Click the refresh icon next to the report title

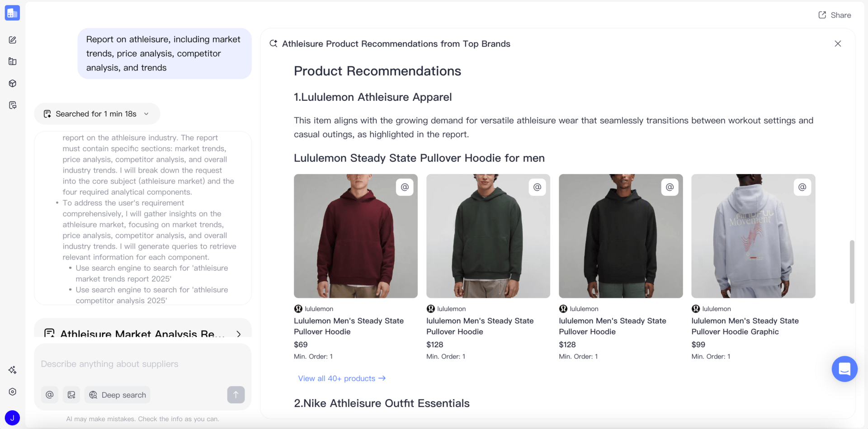click(x=273, y=43)
